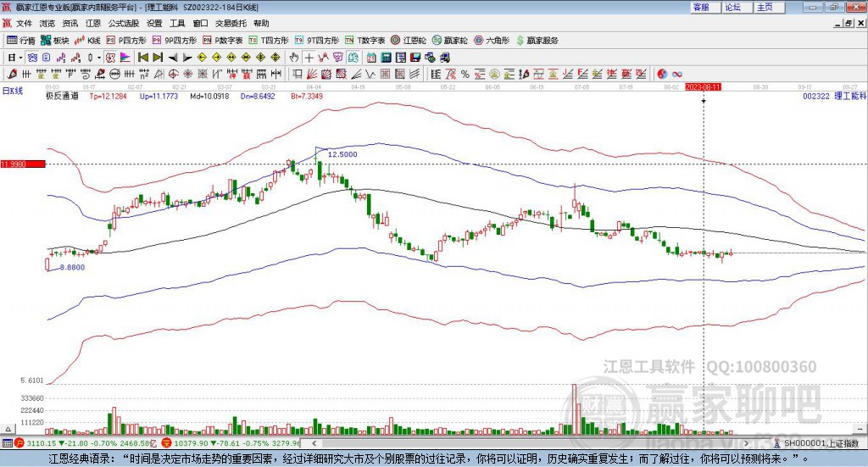Screen dimensions: 868x467
Task: Open the 帮助 menu
Action: (x=261, y=23)
